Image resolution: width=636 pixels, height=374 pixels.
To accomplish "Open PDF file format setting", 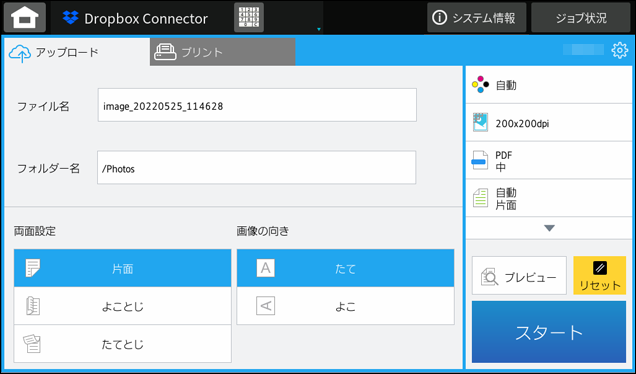I will [x=549, y=161].
